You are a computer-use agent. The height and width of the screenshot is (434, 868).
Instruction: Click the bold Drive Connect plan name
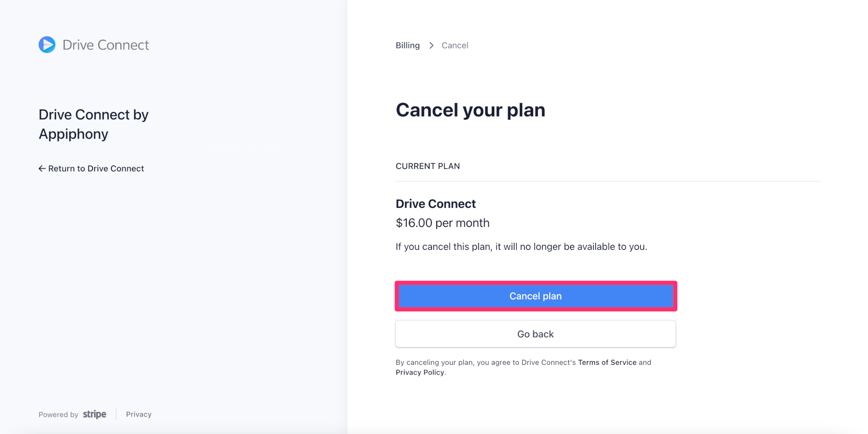click(x=436, y=204)
